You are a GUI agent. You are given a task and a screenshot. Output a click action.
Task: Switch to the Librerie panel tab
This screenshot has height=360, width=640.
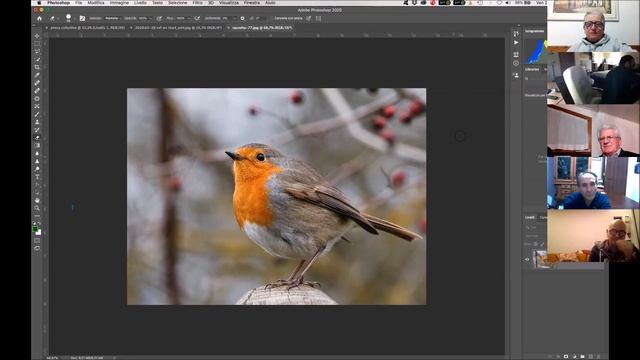[x=532, y=69]
